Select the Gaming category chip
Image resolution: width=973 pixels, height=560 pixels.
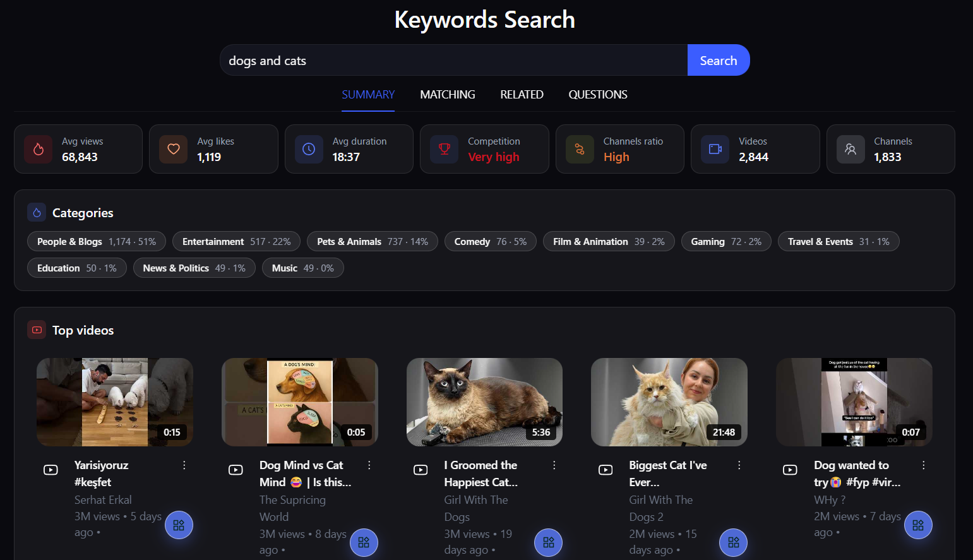coord(726,242)
